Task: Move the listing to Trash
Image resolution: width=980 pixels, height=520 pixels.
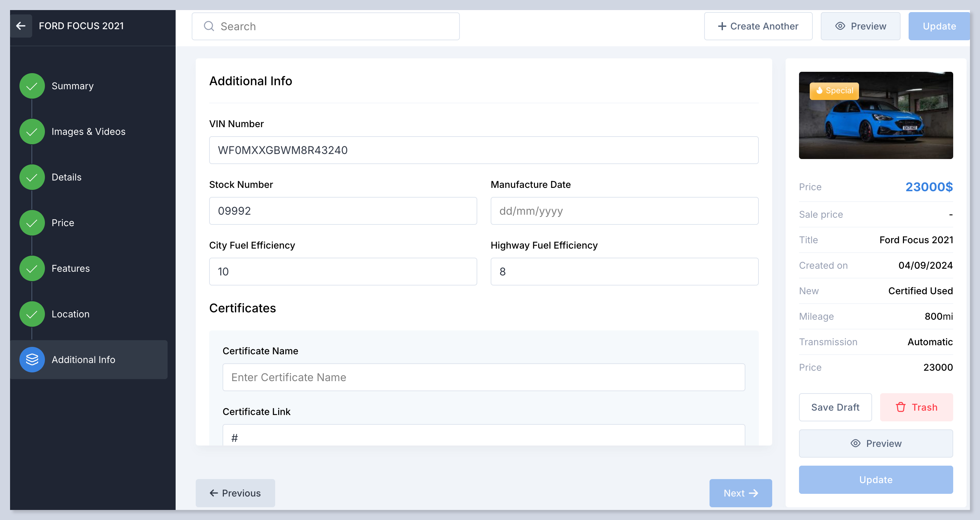Action: pos(916,407)
